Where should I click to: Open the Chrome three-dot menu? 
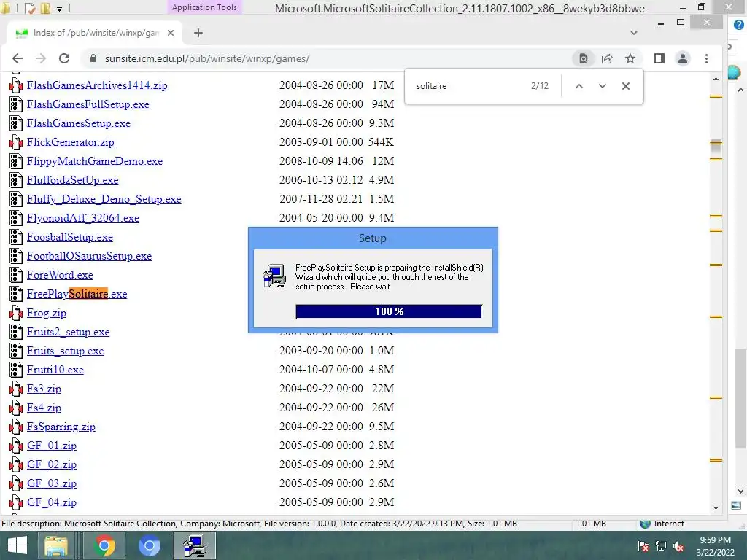click(x=706, y=58)
